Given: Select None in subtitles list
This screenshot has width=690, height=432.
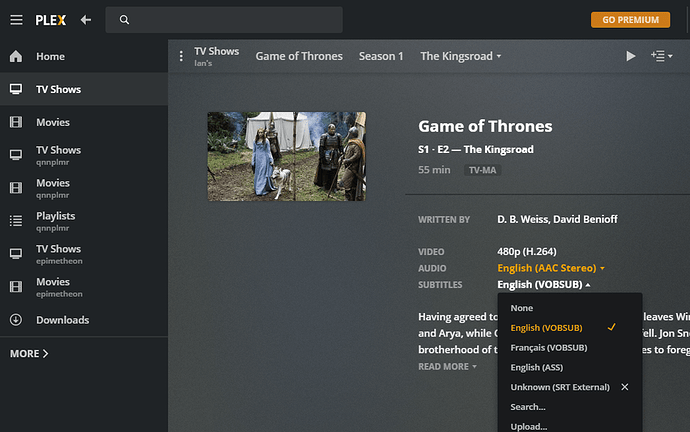Looking at the screenshot, I should click(570, 308).
